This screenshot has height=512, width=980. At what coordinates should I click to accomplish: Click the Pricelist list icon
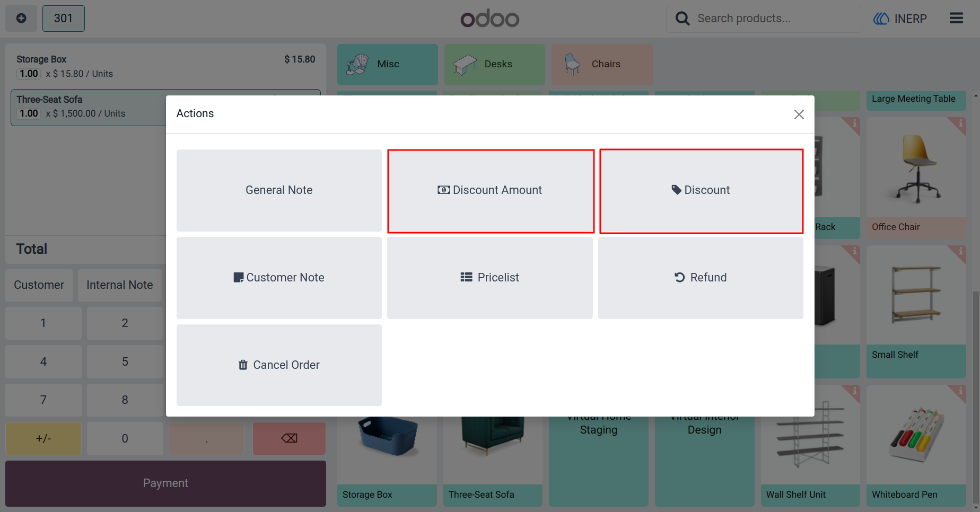coord(466,277)
